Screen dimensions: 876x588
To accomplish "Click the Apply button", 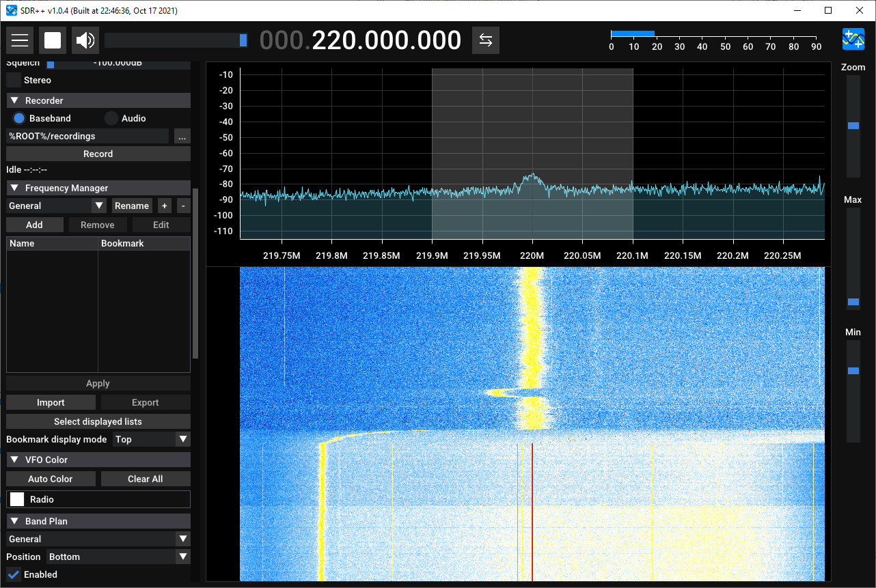I will coord(98,383).
